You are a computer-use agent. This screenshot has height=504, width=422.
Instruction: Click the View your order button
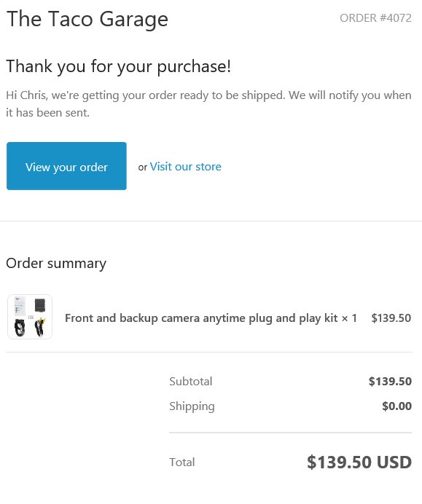click(66, 166)
